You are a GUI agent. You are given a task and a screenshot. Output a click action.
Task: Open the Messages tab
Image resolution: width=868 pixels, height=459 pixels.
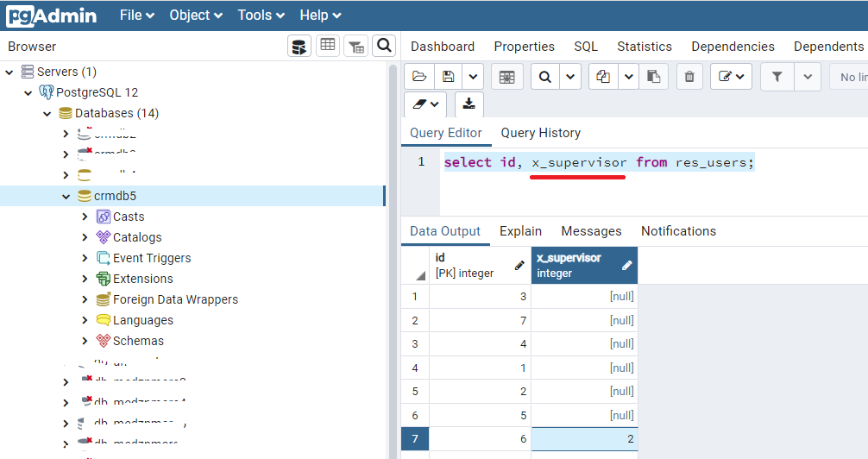(x=591, y=231)
